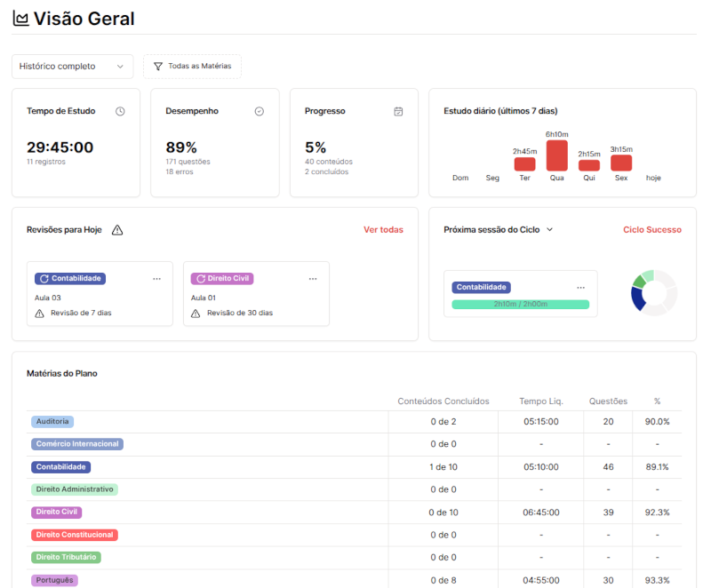The width and height of the screenshot is (711, 588).
Task: Click the calendar icon in Progresso card
Action: (398, 111)
